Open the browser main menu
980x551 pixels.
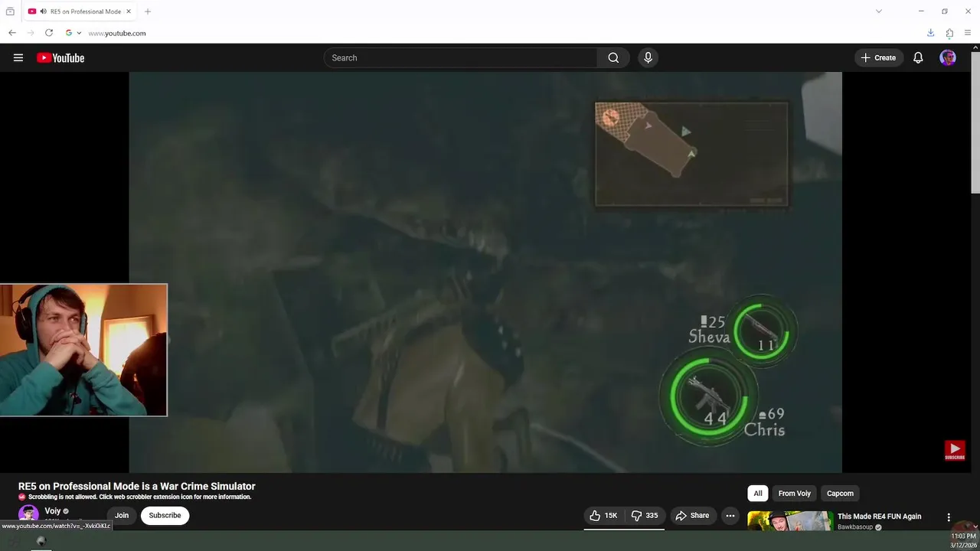pos(968,33)
